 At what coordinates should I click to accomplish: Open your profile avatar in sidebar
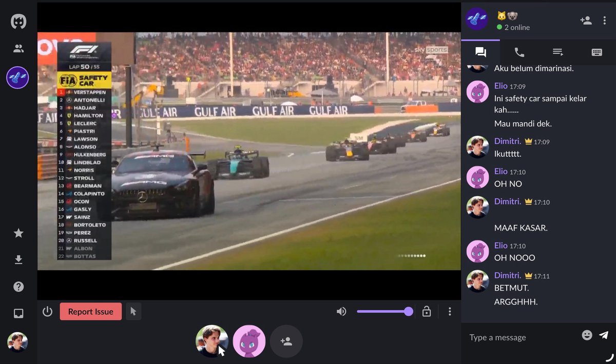tap(17, 342)
